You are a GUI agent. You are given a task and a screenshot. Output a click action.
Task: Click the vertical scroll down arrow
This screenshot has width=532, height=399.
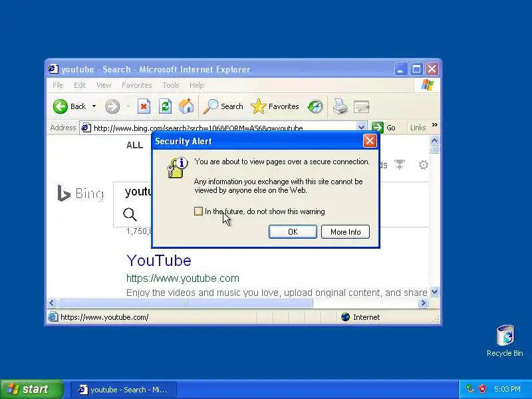tap(435, 291)
